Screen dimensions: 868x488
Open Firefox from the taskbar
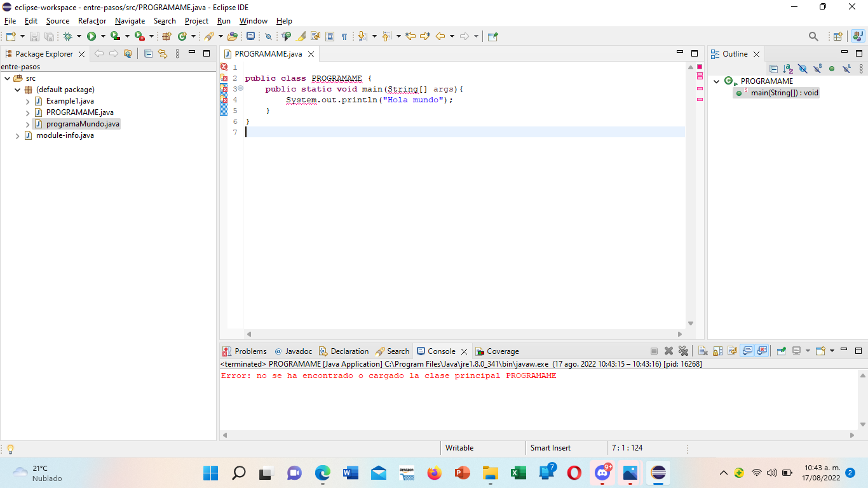click(x=434, y=473)
